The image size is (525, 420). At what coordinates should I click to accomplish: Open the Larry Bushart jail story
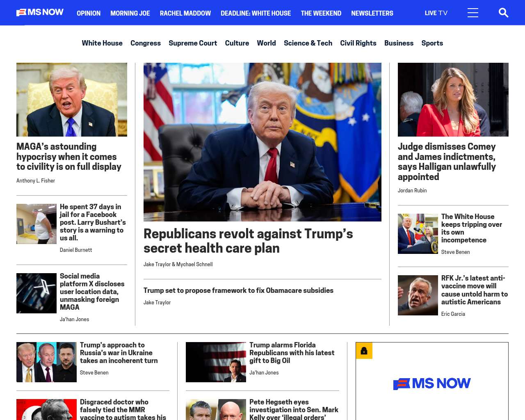[93, 222]
